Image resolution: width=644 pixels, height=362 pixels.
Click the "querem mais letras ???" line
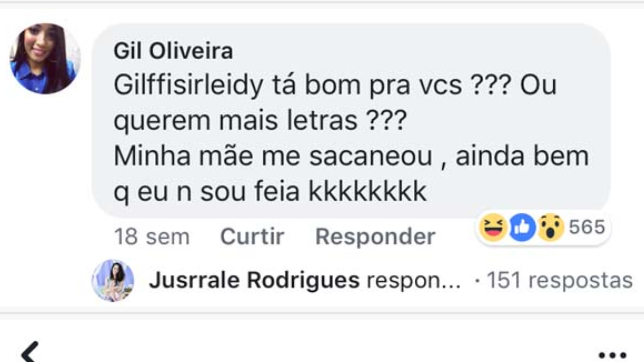pyautogui.click(x=260, y=121)
